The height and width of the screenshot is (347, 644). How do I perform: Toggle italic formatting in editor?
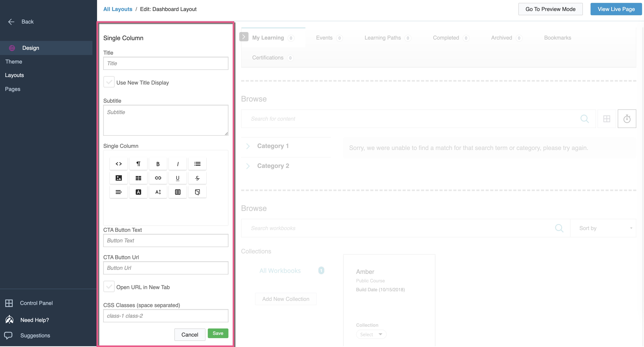point(177,164)
